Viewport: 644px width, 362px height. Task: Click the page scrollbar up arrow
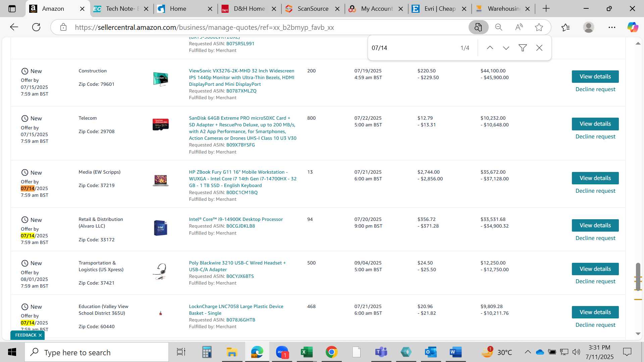(638, 44)
